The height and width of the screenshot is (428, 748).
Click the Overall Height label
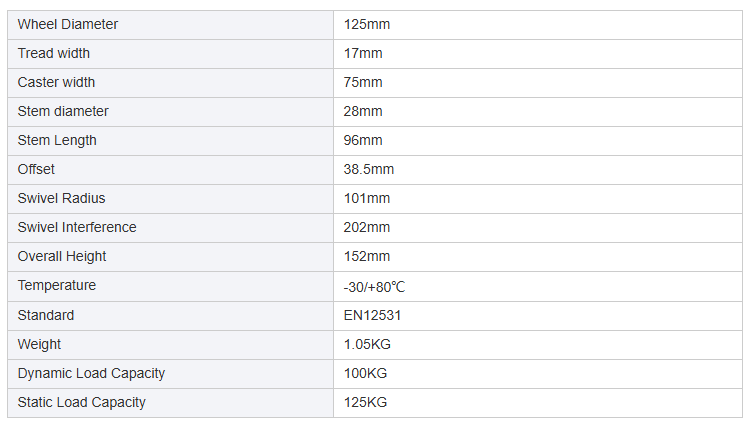click(62, 256)
